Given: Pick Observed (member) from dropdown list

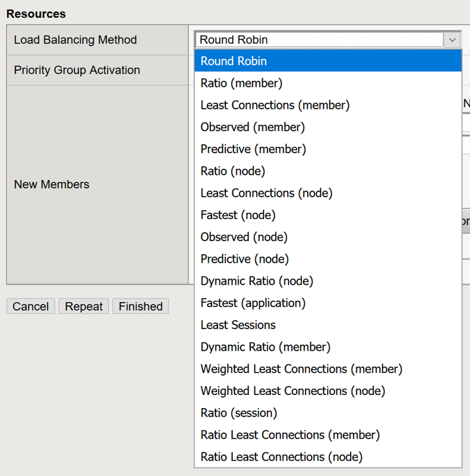Looking at the screenshot, I should (252, 127).
